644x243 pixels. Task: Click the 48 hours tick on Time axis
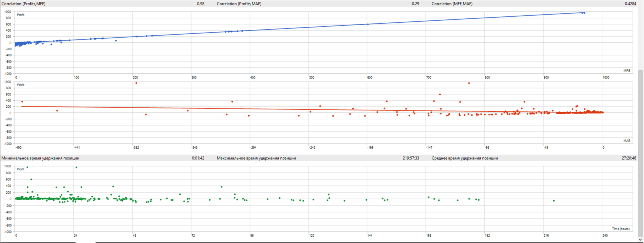pyautogui.click(x=134, y=235)
